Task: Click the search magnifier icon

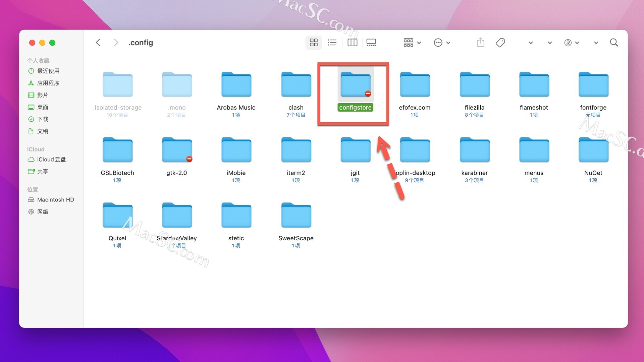Action: pos(614,43)
